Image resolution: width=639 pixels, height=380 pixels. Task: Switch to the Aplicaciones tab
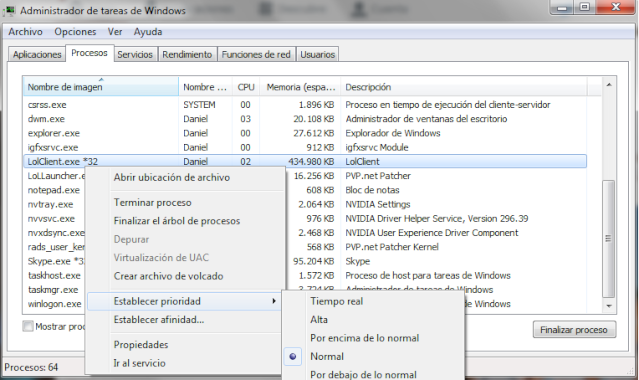[37, 54]
